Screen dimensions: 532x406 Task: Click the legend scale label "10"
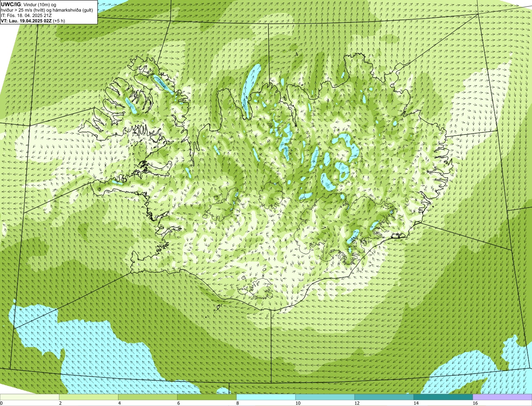point(298,403)
